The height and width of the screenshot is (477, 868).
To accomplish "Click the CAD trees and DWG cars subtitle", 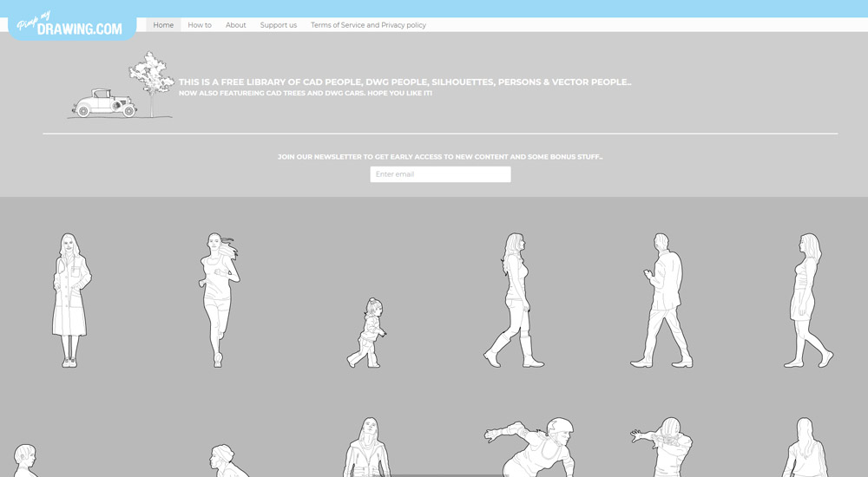I will 305,93.
